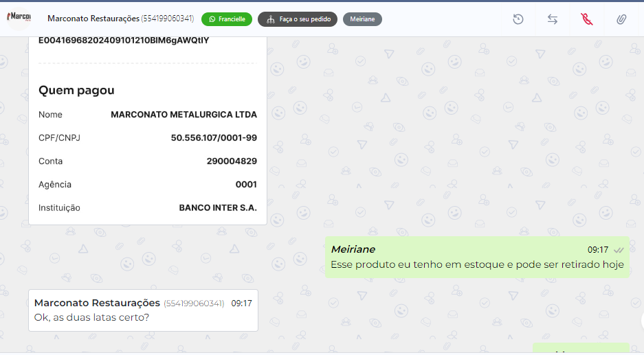Select Meiriane's message about product in stock
Screen dimensions: 644x355
pos(477,264)
